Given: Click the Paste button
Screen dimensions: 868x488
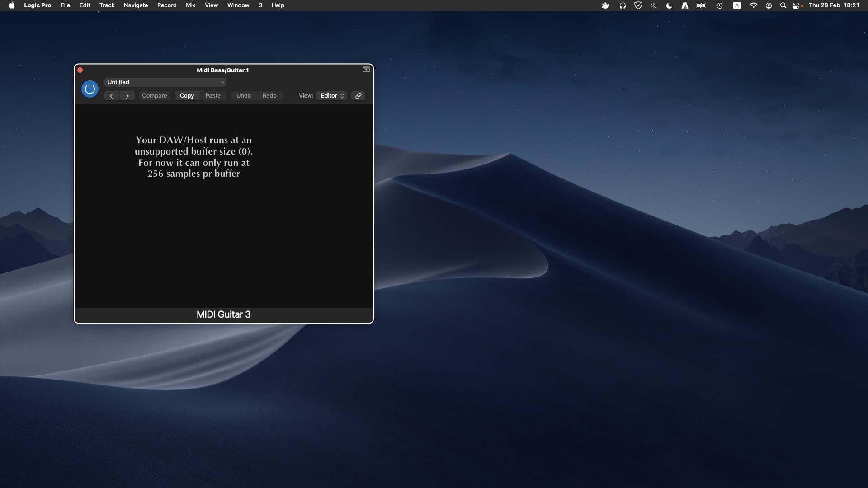Looking at the screenshot, I should [x=213, y=96].
